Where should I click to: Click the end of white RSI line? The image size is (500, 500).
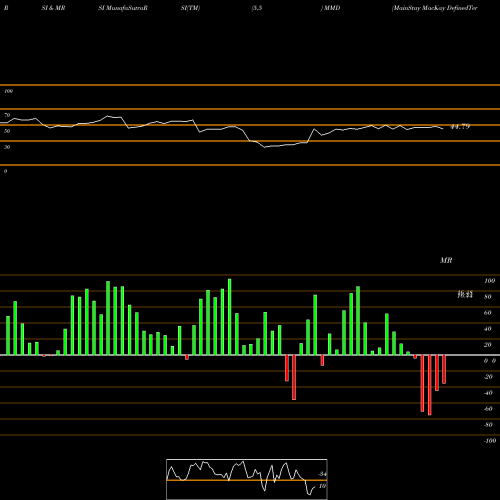click(x=443, y=129)
